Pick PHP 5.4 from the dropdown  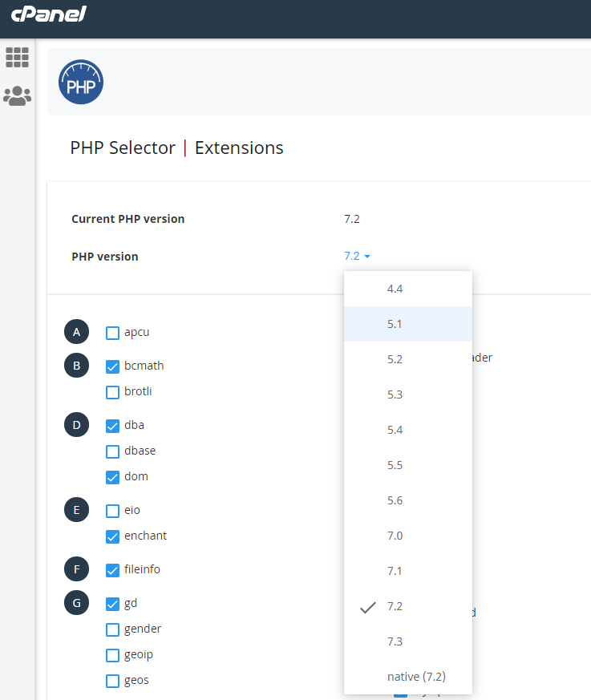coord(408,430)
